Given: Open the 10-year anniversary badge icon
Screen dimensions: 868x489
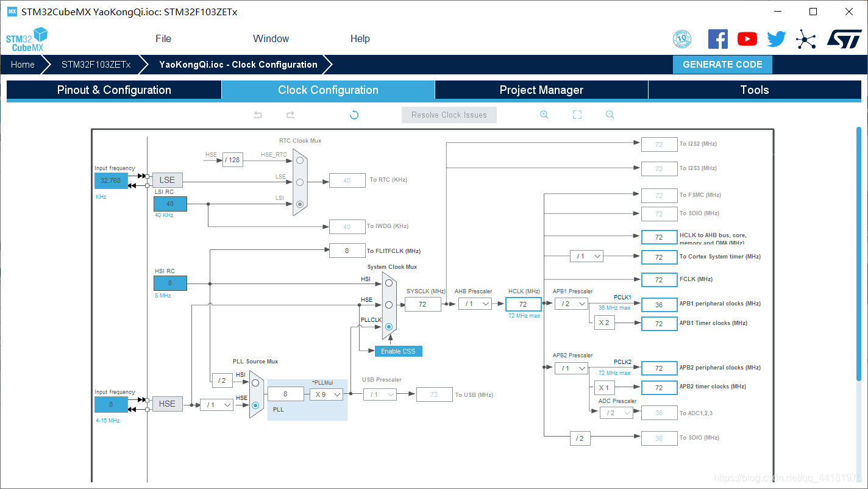Looking at the screenshot, I should click(x=682, y=39).
